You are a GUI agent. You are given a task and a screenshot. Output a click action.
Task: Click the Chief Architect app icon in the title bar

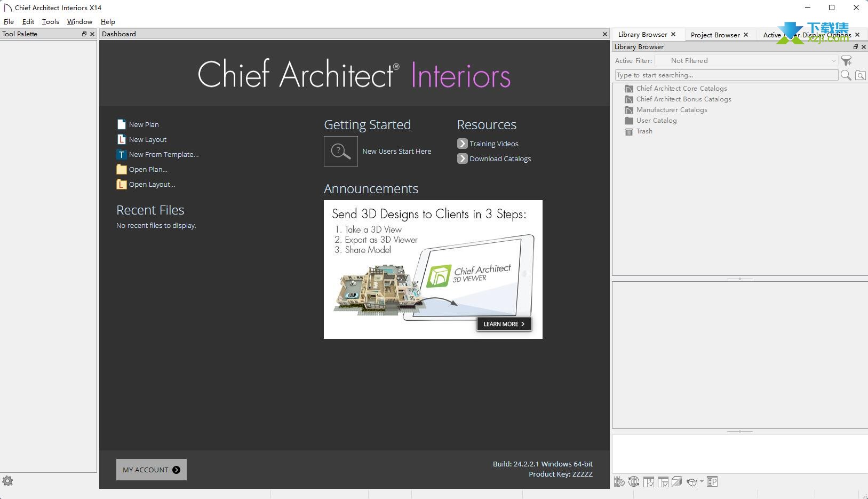[x=7, y=7]
